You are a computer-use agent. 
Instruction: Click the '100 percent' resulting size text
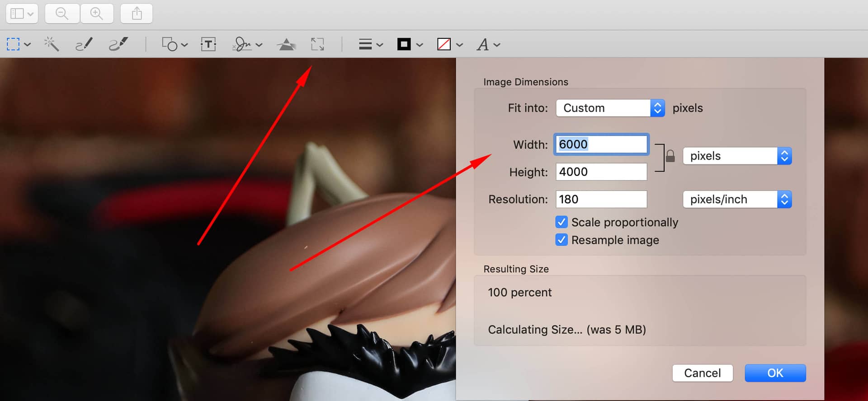(520, 293)
